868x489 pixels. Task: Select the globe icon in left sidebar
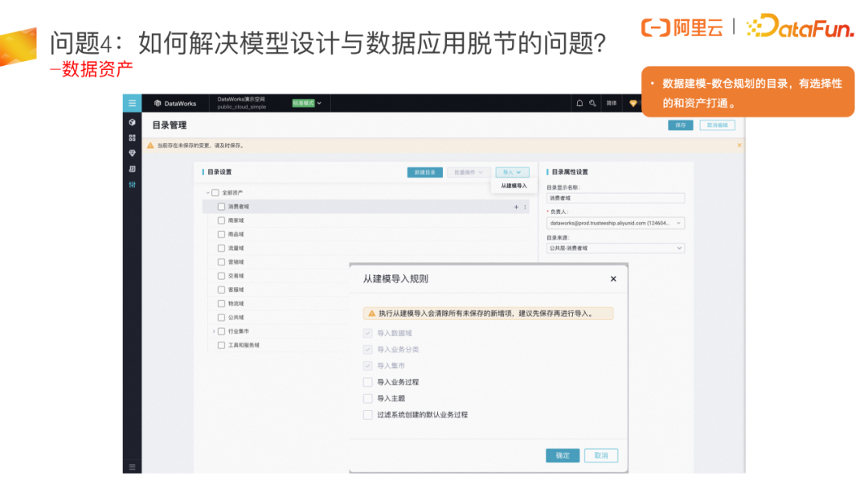(132, 121)
